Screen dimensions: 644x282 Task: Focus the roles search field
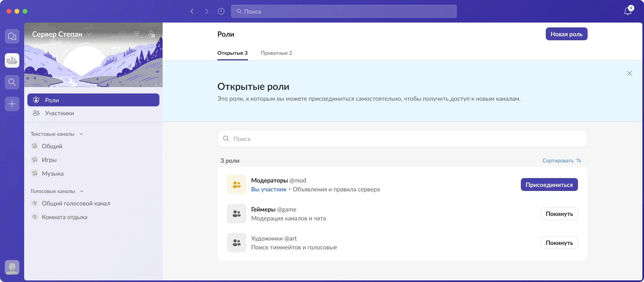click(x=402, y=139)
